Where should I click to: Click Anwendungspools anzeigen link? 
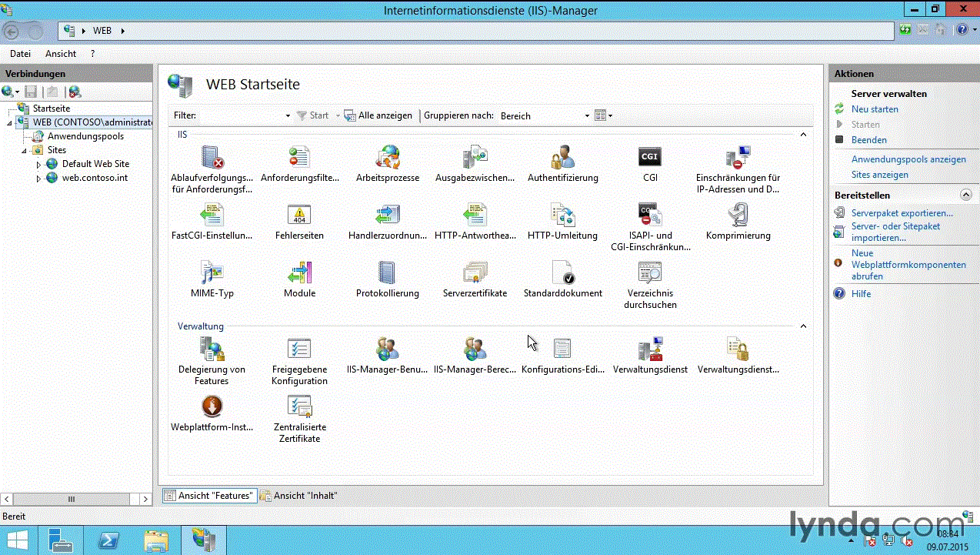point(908,159)
